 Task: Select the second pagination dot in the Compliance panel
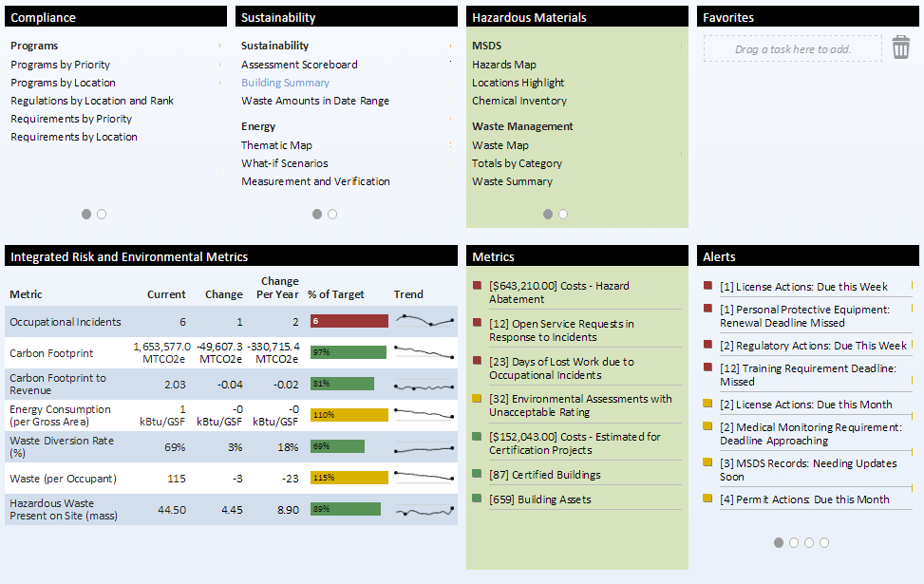point(101,214)
